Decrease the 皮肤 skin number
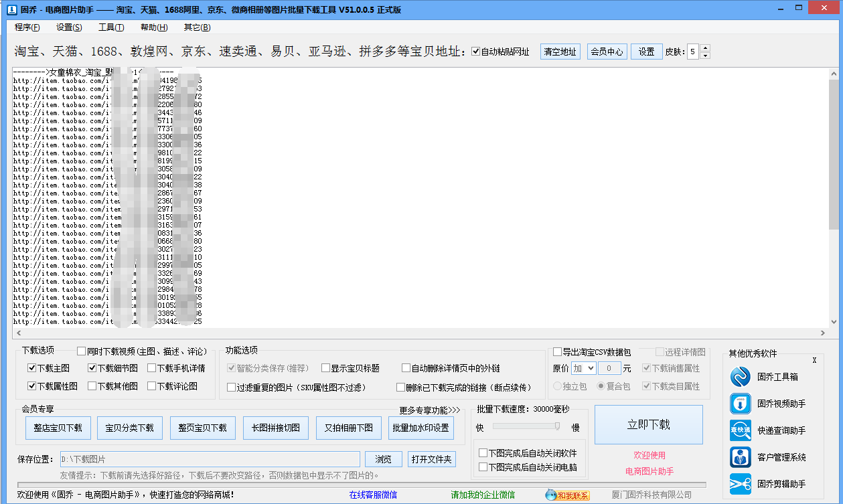Screen dimensions: 843x504 (x=705, y=55)
